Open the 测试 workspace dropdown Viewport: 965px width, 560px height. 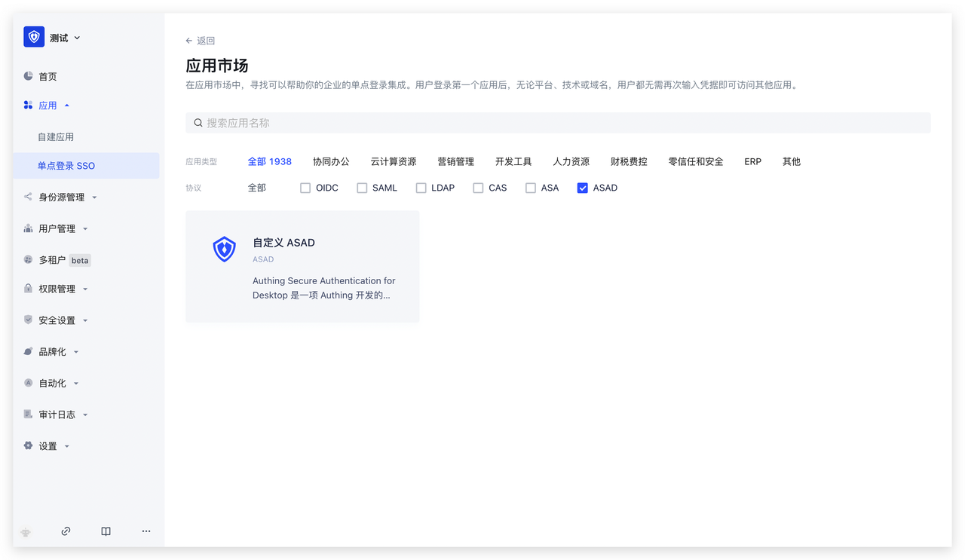[x=65, y=38]
